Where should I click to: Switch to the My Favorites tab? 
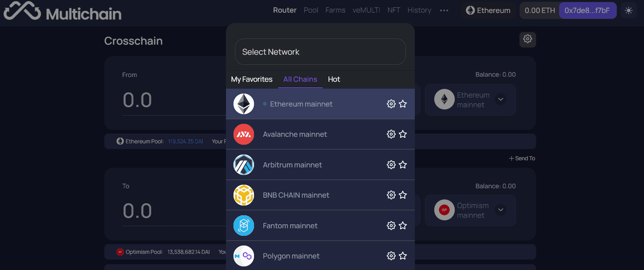point(252,79)
